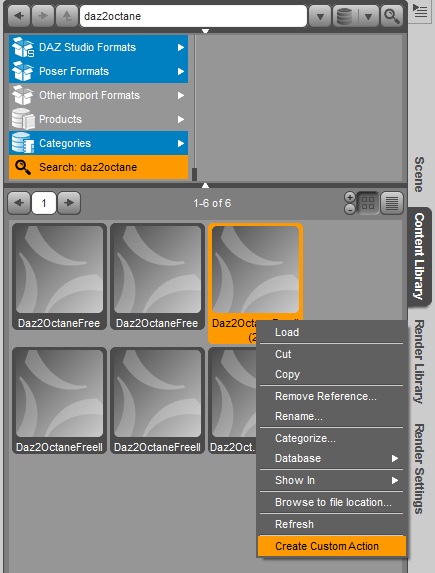Click the back navigation arrow in the top bar

coord(19,16)
